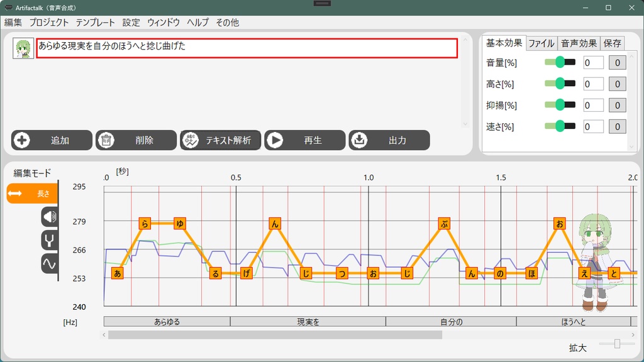
Task: Click the 速さ[%] slider
Action: (x=560, y=126)
